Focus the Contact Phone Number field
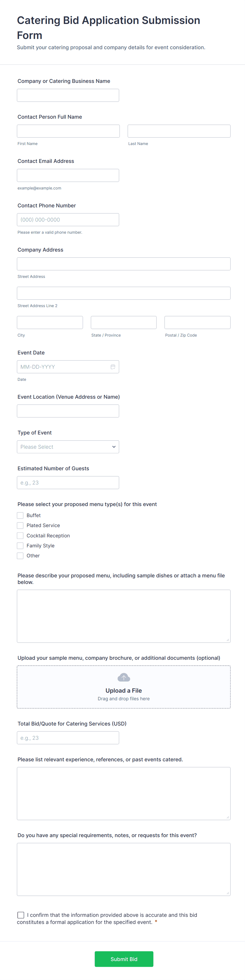This screenshot has height=980, width=245. [68, 220]
